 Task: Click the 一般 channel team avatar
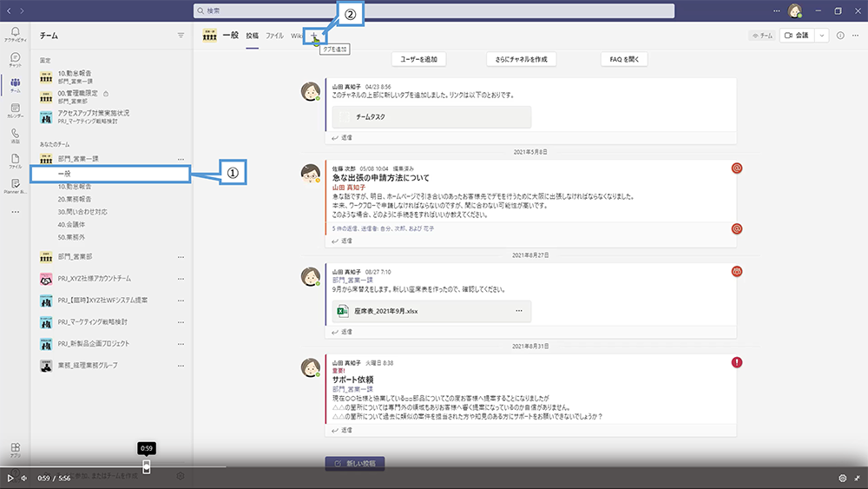click(x=210, y=36)
